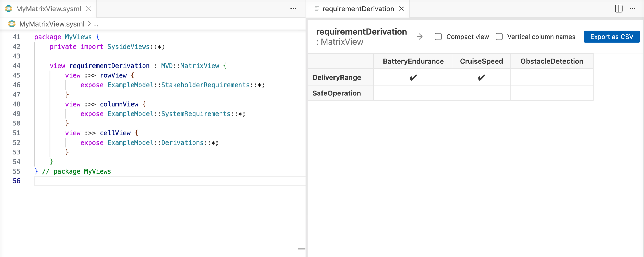Viewport: 644px width, 257px height.
Task: Open right editor group's more actions menu
Action: click(633, 9)
